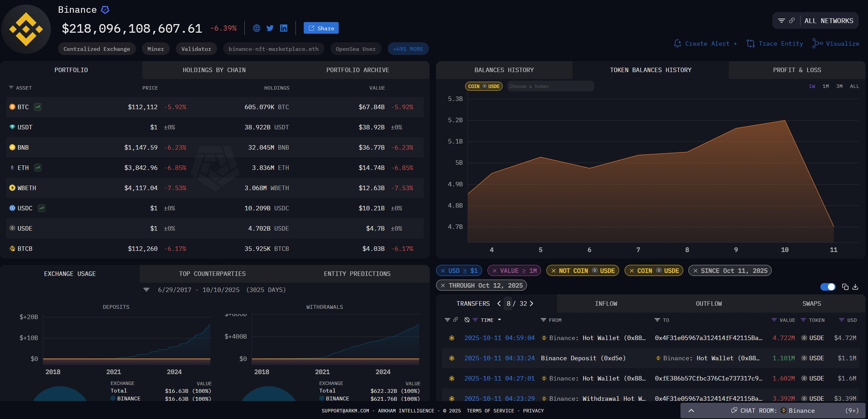This screenshot has width=868, height=419.
Task: Open Binance's Twitter profile icon
Action: coord(270,28)
